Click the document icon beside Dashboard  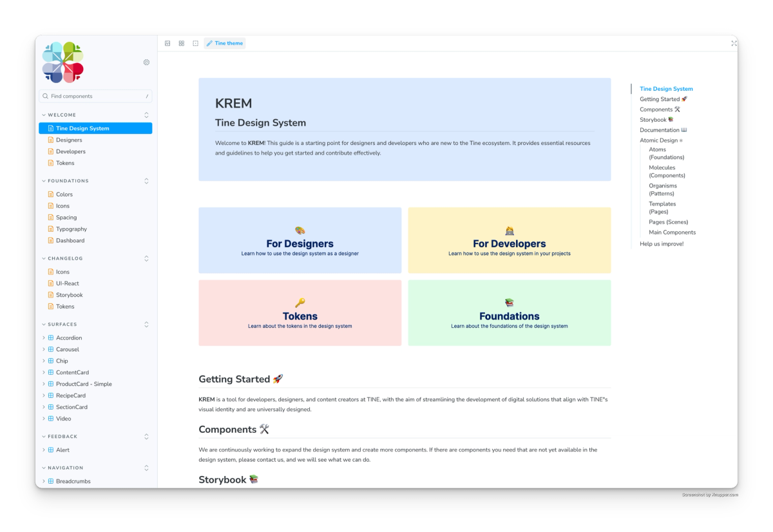point(51,241)
